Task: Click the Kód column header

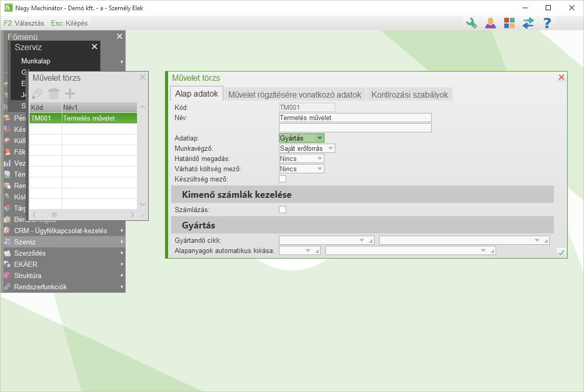Action: click(45, 107)
